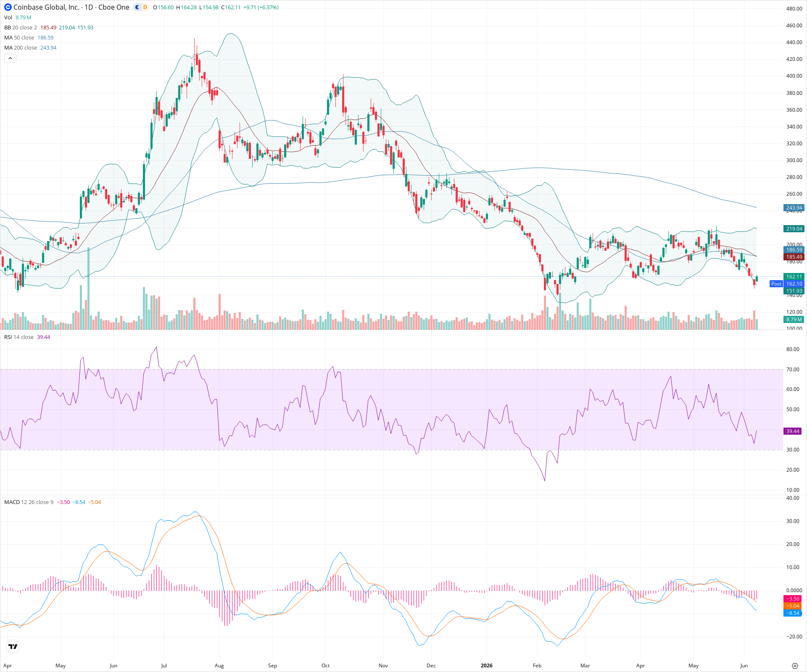Select the RSI 14 close legend

(19, 337)
